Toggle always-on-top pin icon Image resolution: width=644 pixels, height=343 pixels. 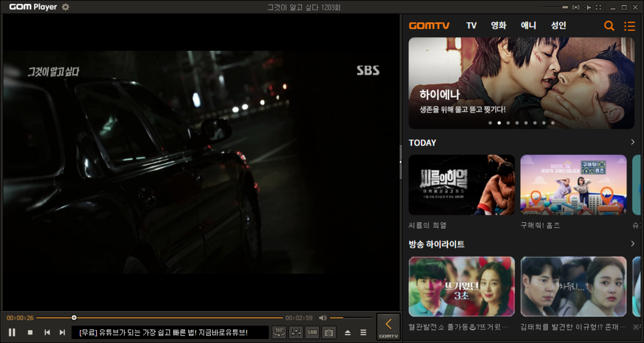click(x=588, y=8)
